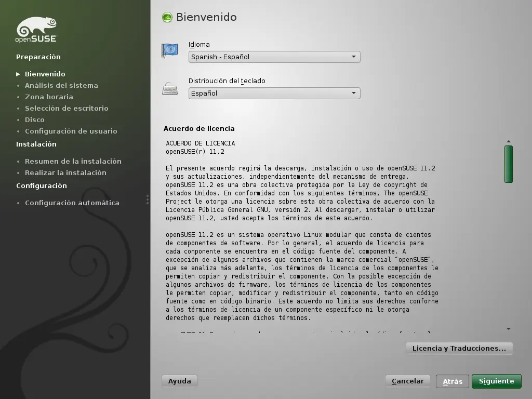Click the license scrollbar green thumb
This screenshot has width=532, height=399.
[508, 164]
